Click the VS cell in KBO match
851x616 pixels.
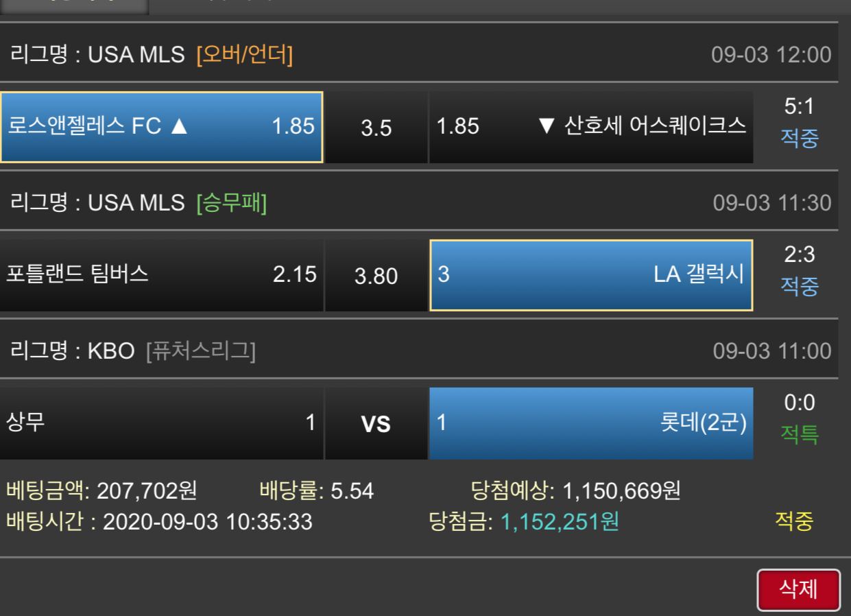376,425
